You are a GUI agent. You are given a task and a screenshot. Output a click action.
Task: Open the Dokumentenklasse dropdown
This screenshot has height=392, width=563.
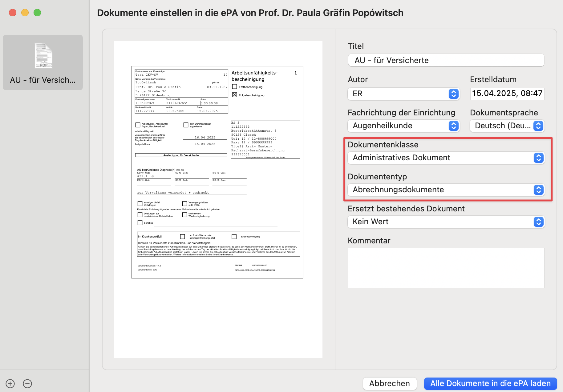[446, 158]
